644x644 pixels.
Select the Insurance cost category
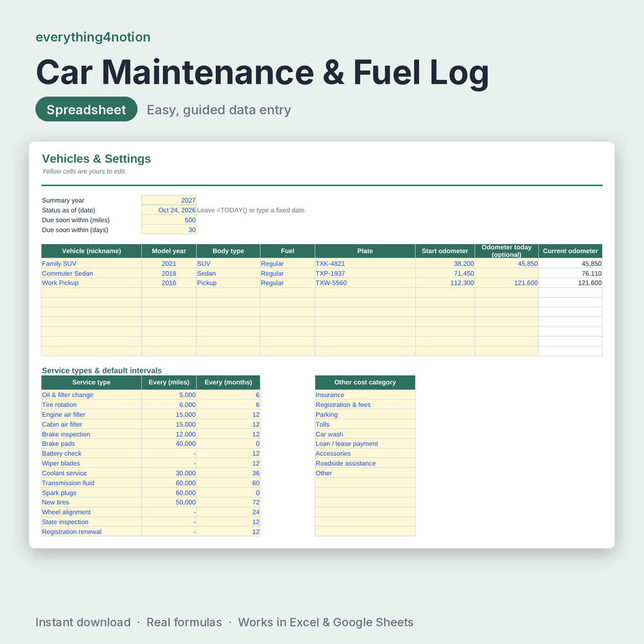(x=365, y=395)
